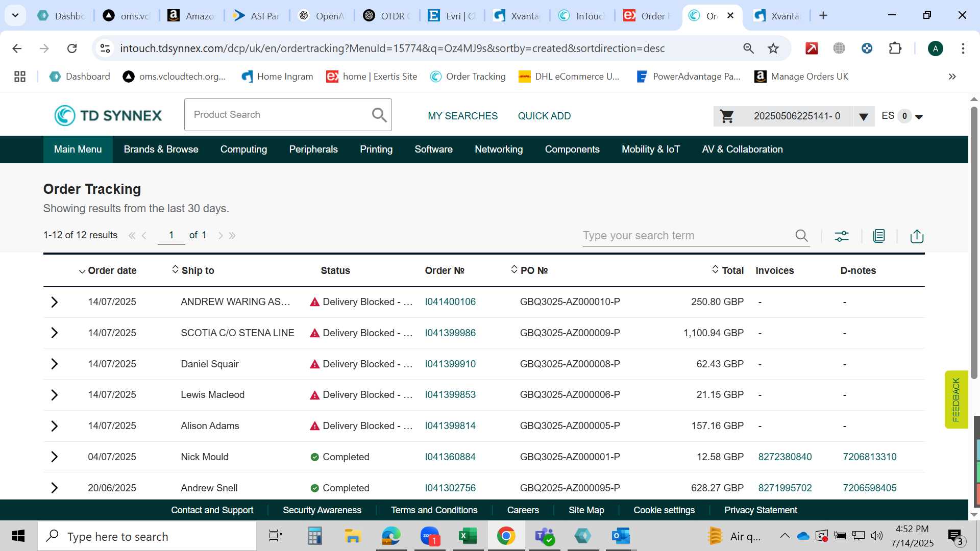Expand order row for ANDREW WARING

pyautogui.click(x=55, y=302)
